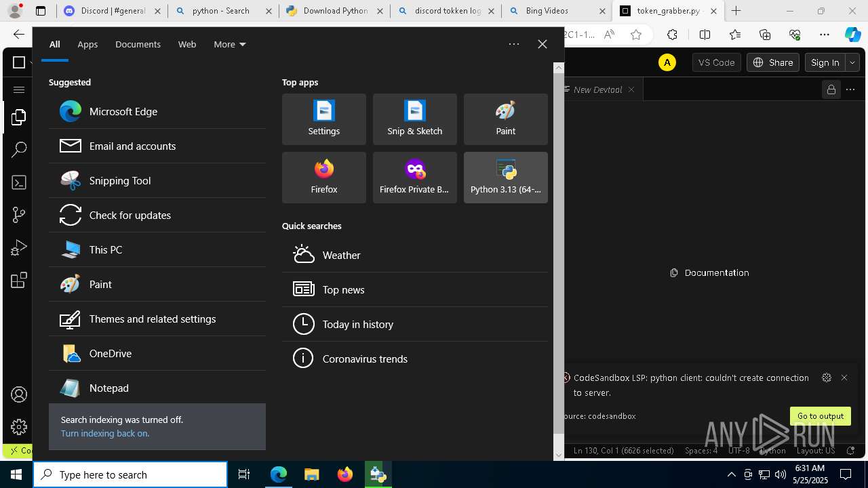Switch to Web search tab
Viewport: 868px width, 488px height.
coord(187,44)
